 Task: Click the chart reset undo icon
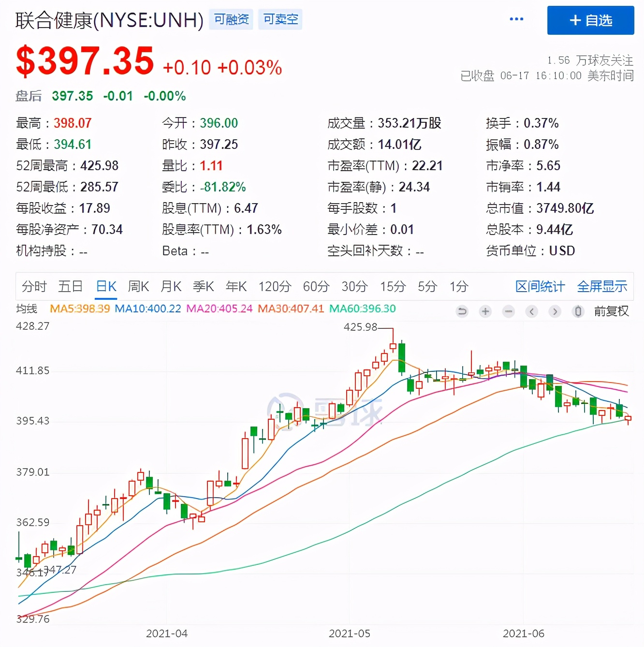point(462,311)
